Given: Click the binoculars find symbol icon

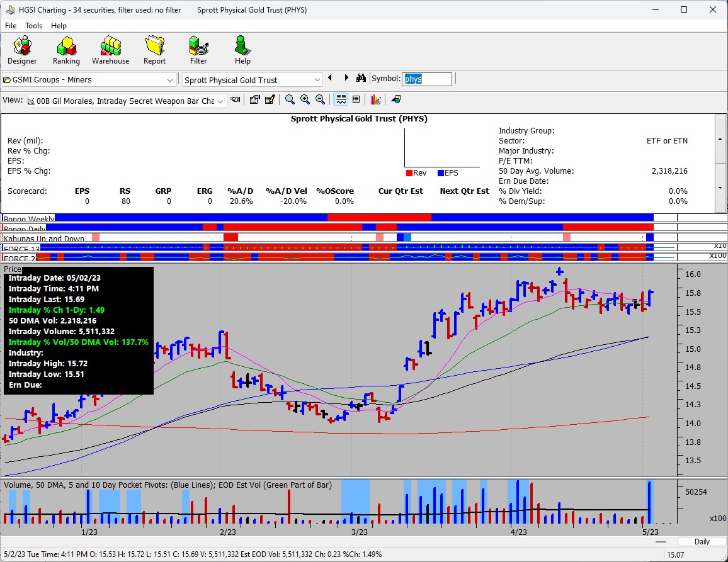Looking at the screenshot, I should (361, 78).
